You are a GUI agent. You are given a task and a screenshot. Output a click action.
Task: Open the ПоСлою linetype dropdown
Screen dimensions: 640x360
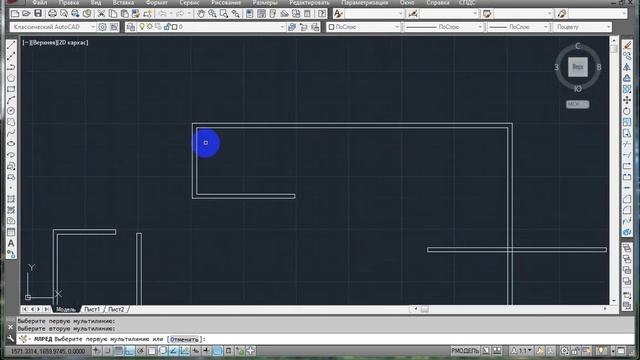[x=480, y=27]
